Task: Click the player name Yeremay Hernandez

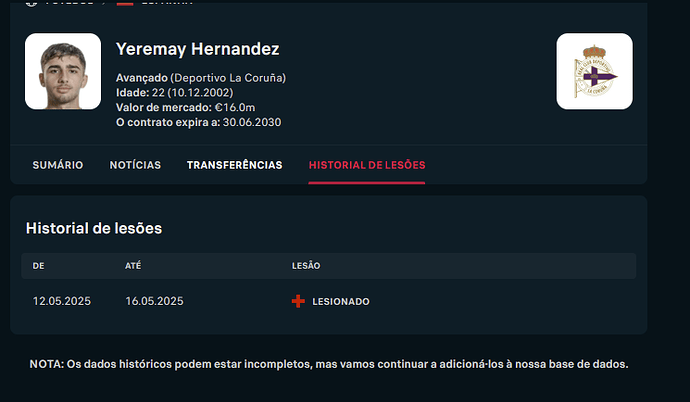Action: click(198, 49)
